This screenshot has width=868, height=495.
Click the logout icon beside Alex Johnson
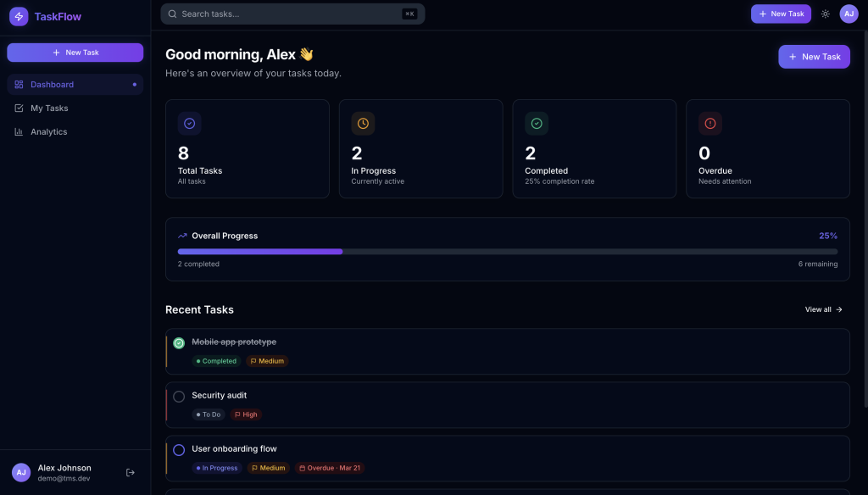click(131, 472)
